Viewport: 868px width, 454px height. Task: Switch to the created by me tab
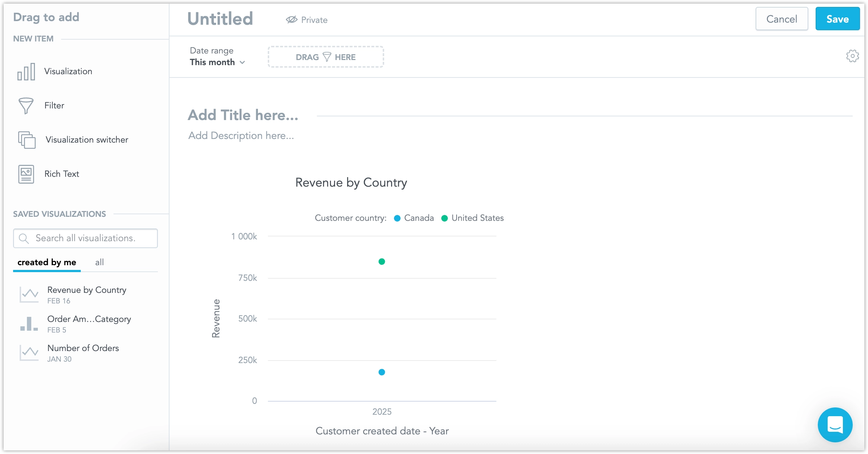47,262
